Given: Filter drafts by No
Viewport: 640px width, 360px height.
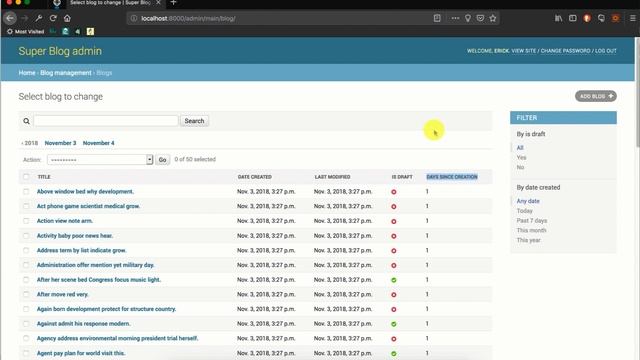Looking at the screenshot, I should point(520,167).
